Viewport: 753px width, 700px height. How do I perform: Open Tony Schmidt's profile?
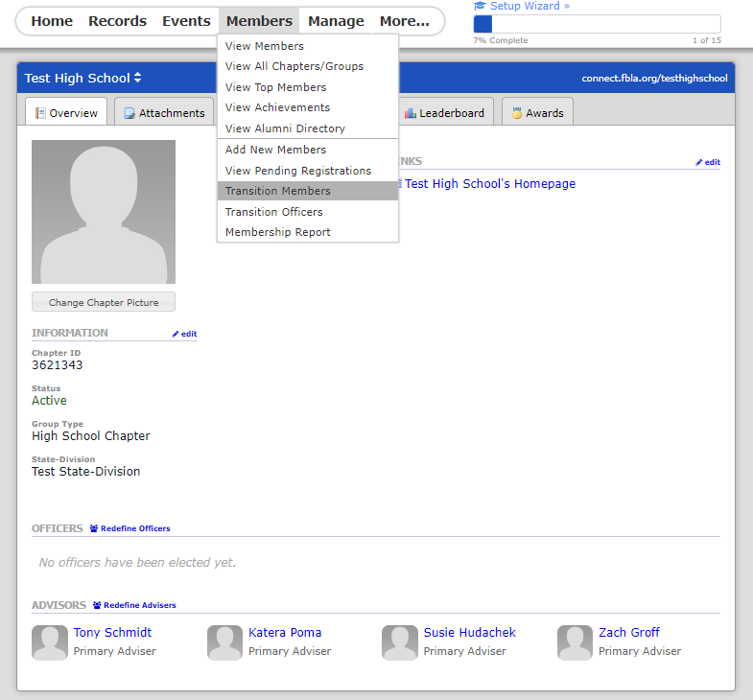(112, 633)
